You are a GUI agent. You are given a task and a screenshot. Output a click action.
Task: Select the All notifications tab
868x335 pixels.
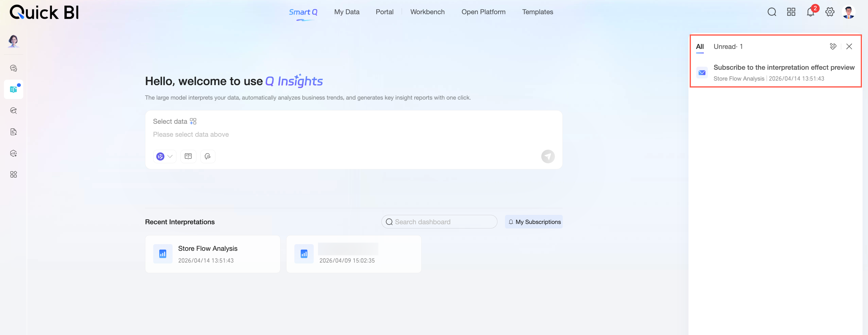[x=700, y=46]
